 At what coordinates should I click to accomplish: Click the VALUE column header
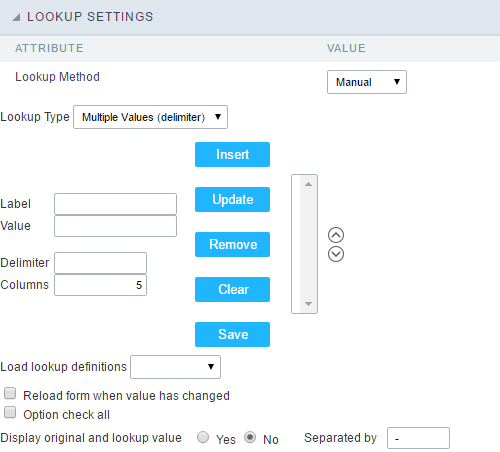[x=346, y=48]
